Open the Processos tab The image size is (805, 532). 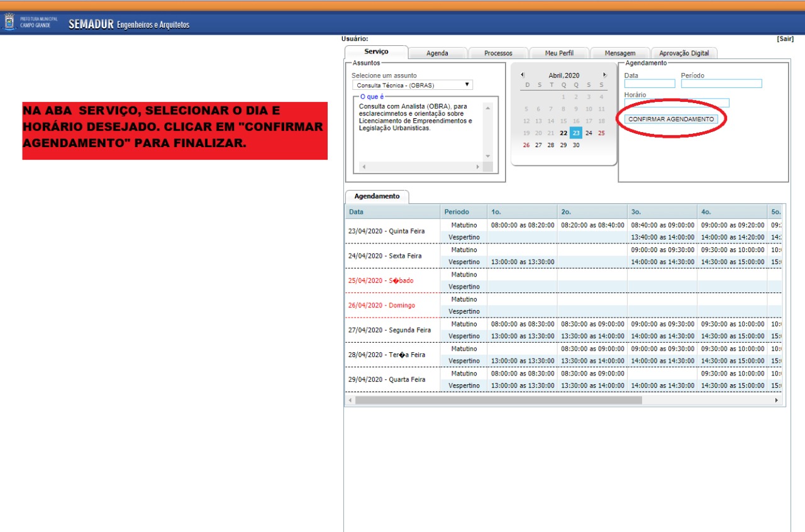point(498,53)
